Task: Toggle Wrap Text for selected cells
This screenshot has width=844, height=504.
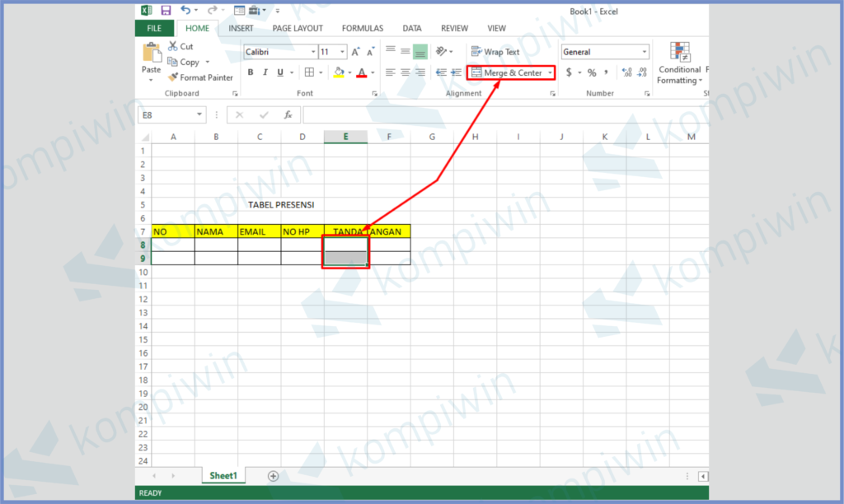Action: (x=495, y=52)
